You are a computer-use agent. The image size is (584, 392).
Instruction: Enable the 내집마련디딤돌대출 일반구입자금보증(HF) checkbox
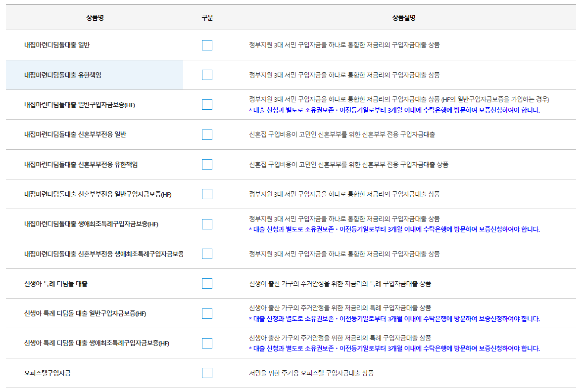click(x=206, y=105)
